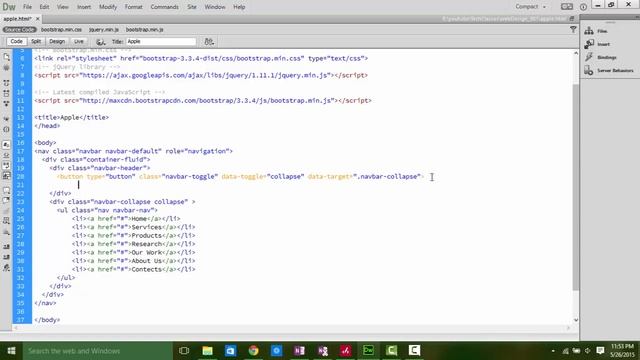Open the Bindings panel icon
This screenshot has height=360, width=640.
pos(589,57)
